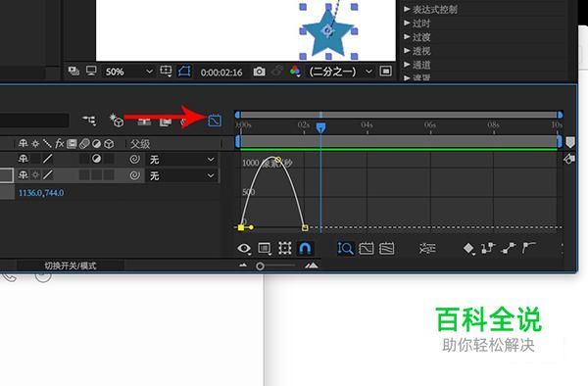Toggle shy switch on the first layer

[x=24, y=159]
